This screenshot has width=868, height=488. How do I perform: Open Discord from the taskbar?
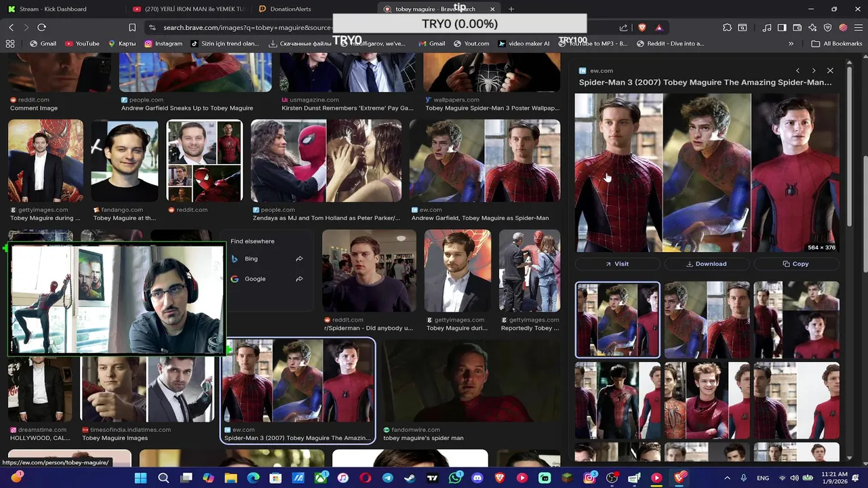point(477,478)
